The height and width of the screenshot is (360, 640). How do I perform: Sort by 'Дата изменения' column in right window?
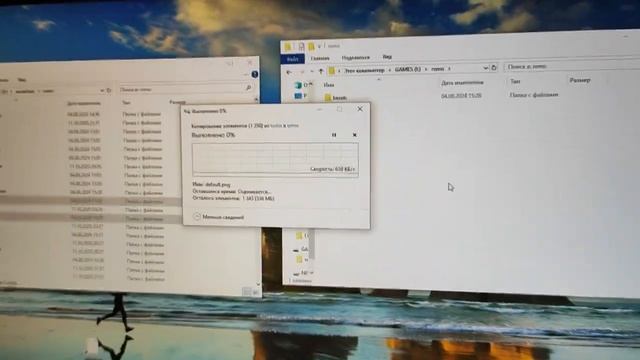tap(462, 83)
